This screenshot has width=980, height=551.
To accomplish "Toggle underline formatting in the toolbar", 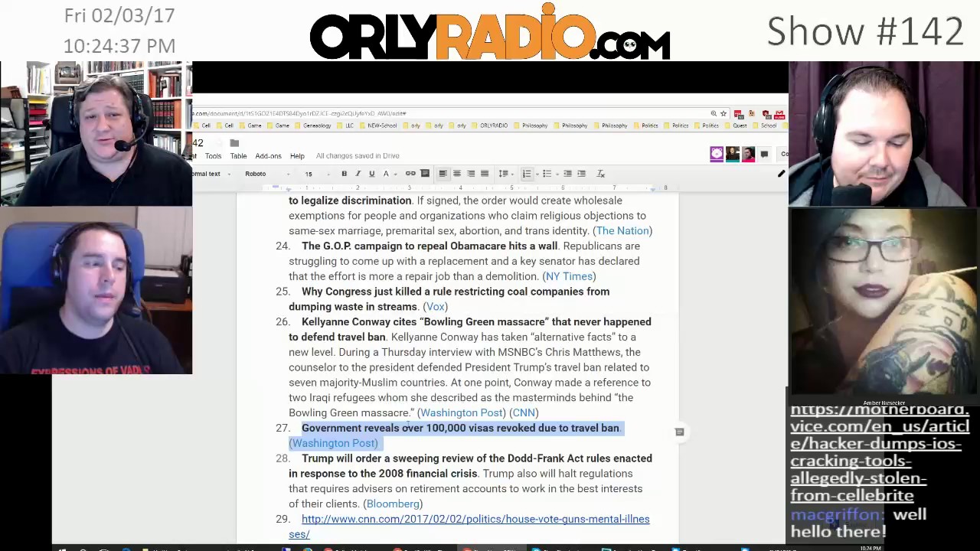I will point(371,174).
